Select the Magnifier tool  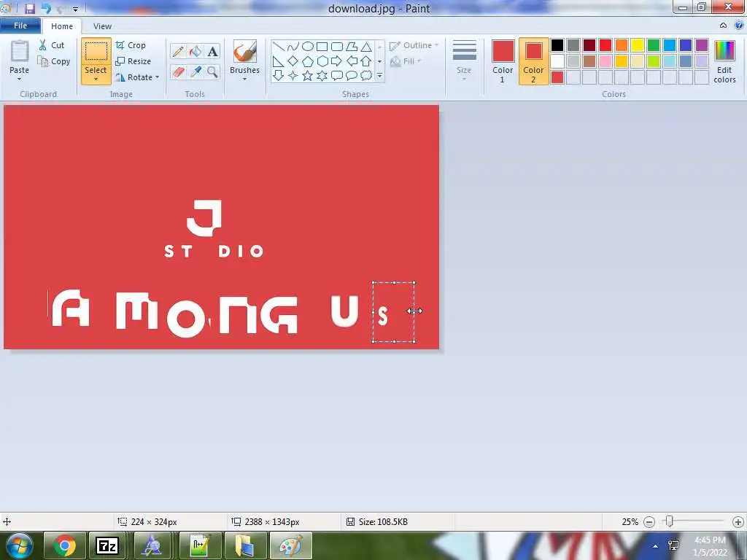pyautogui.click(x=212, y=72)
